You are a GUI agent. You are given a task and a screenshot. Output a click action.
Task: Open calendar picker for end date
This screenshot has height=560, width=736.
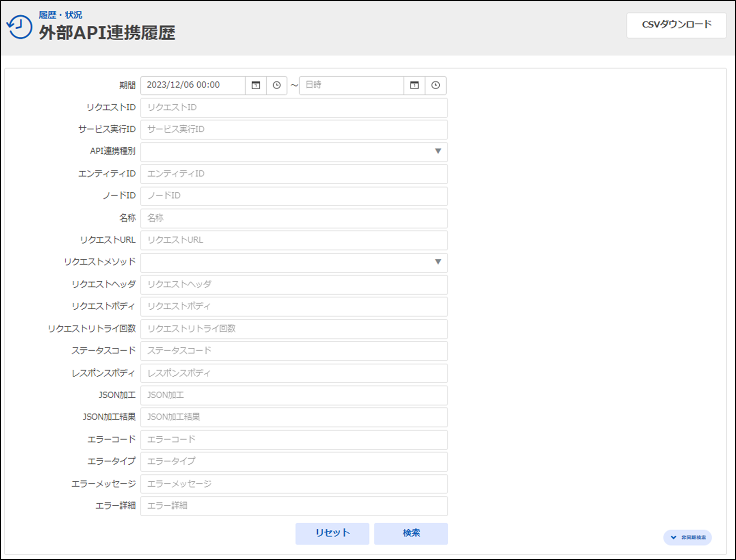pos(414,85)
